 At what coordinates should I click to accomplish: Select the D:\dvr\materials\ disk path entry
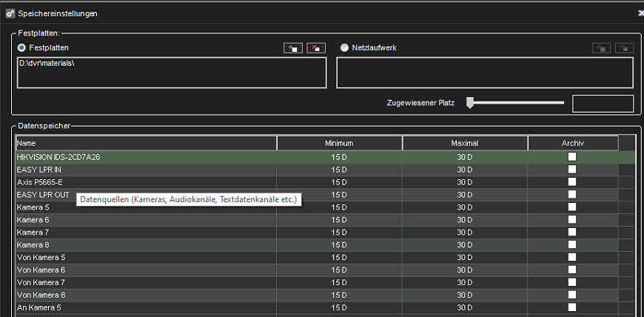pos(46,63)
